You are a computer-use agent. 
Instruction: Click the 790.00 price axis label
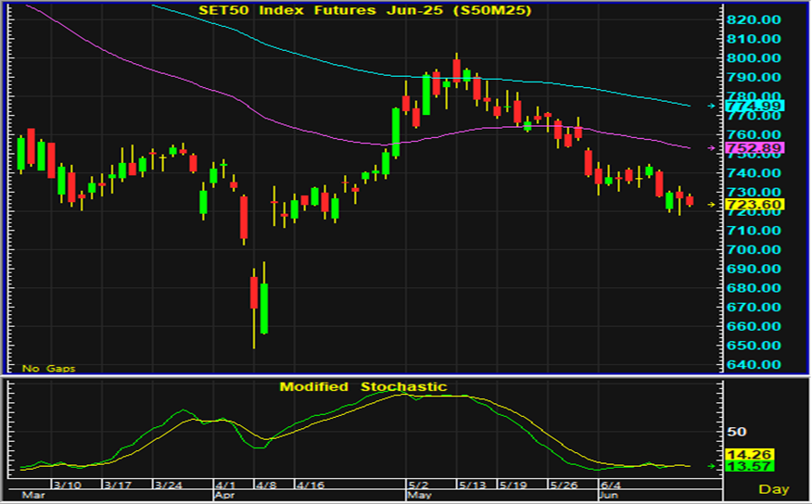tap(754, 77)
